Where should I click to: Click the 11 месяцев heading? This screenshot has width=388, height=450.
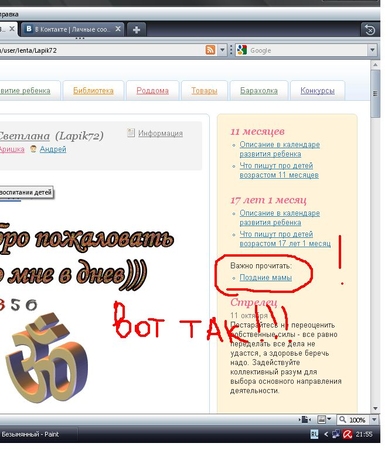tap(257, 131)
